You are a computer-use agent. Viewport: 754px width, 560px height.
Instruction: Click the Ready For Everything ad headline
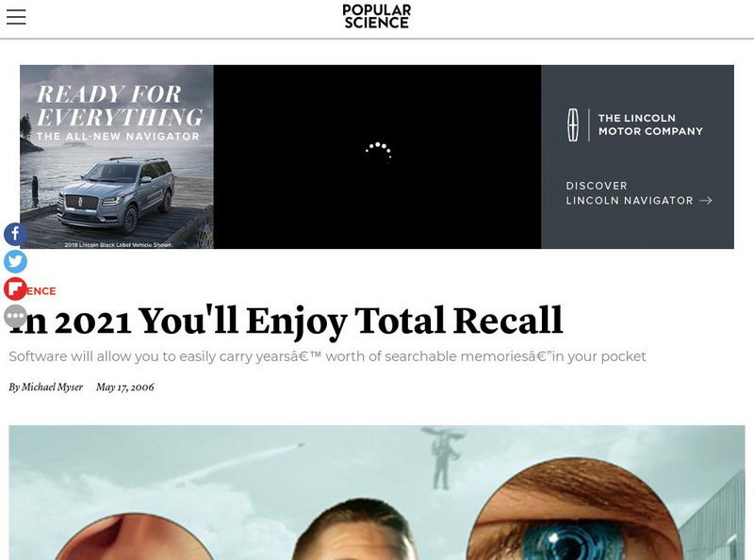click(120, 106)
